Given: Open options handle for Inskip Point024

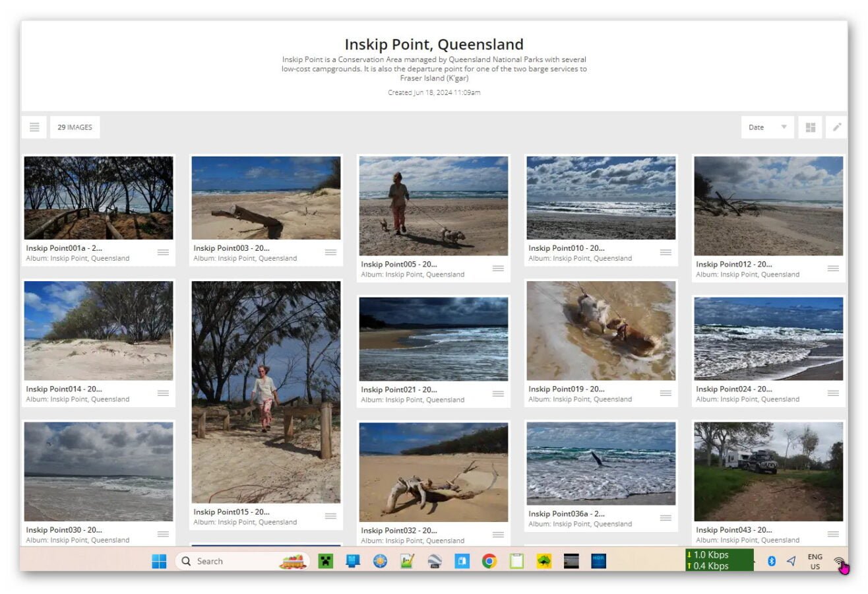Looking at the screenshot, I should pos(833,393).
